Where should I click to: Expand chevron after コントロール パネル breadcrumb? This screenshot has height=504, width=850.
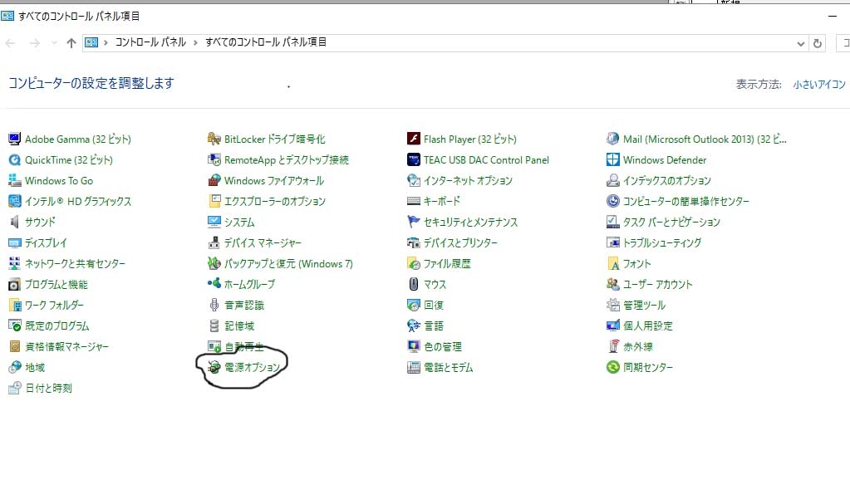196,42
